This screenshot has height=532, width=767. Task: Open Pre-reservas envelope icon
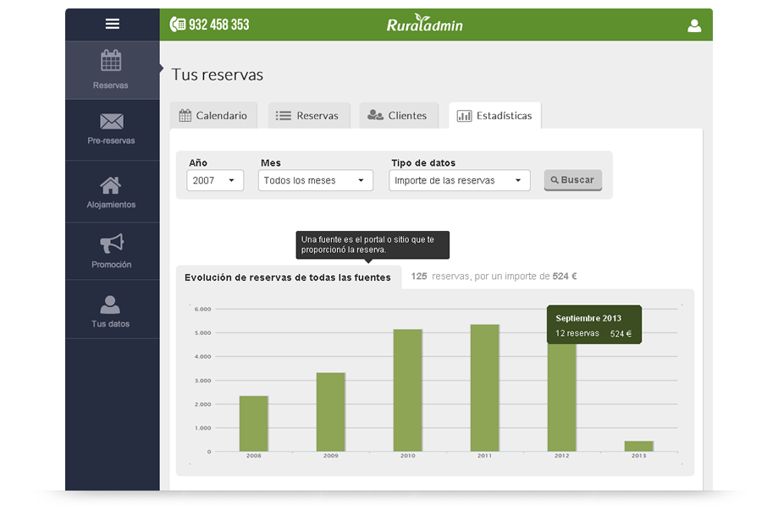[x=111, y=122]
